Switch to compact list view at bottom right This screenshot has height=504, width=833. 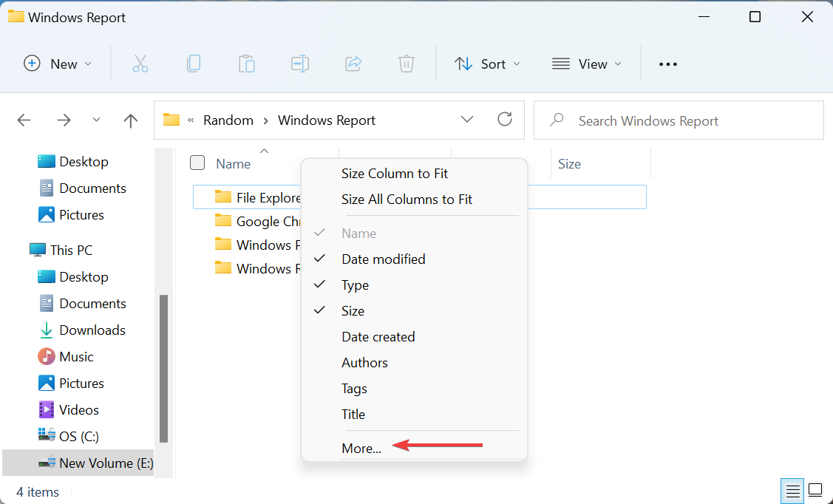click(792, 490)
